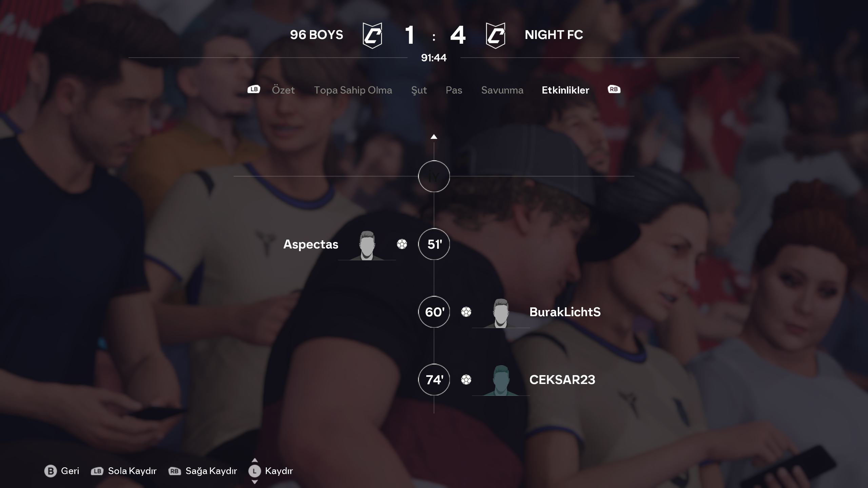The height and width of the screenshot is (488, 868).
Task: Click Aspectas player avatar
Action: (x=367, y=245)
